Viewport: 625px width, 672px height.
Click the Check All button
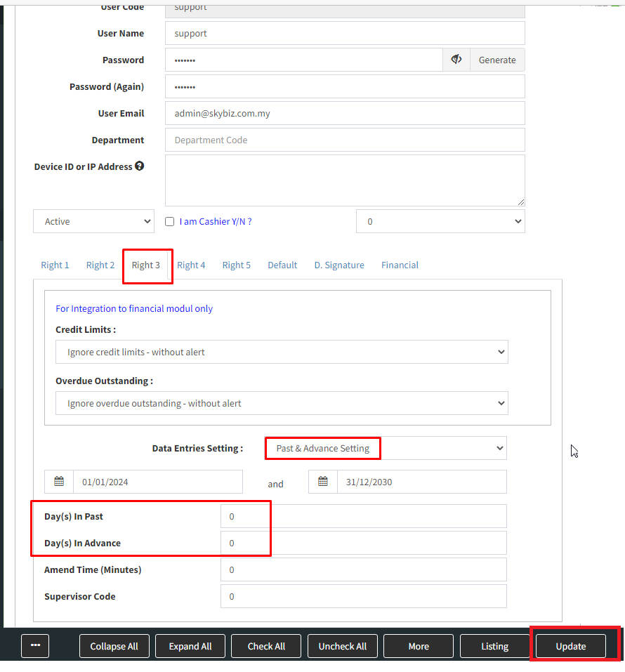pos(266,646)
